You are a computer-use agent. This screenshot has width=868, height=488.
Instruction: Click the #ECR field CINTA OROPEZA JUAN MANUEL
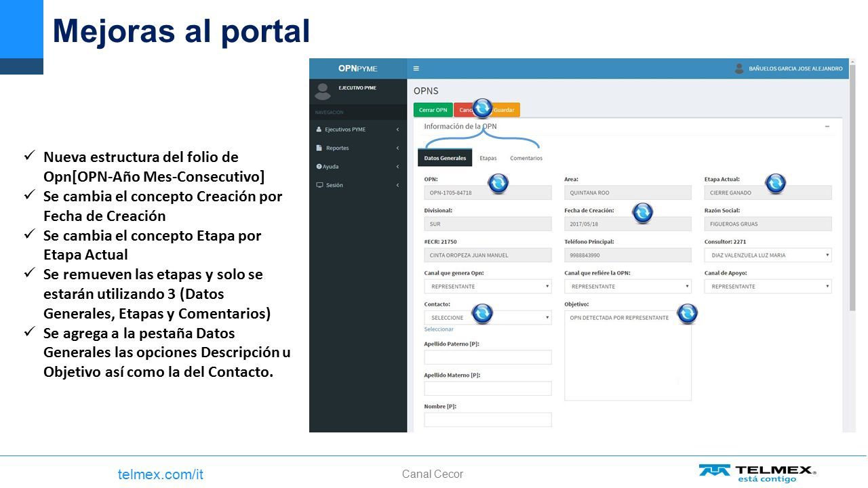[x=488, y=256]
